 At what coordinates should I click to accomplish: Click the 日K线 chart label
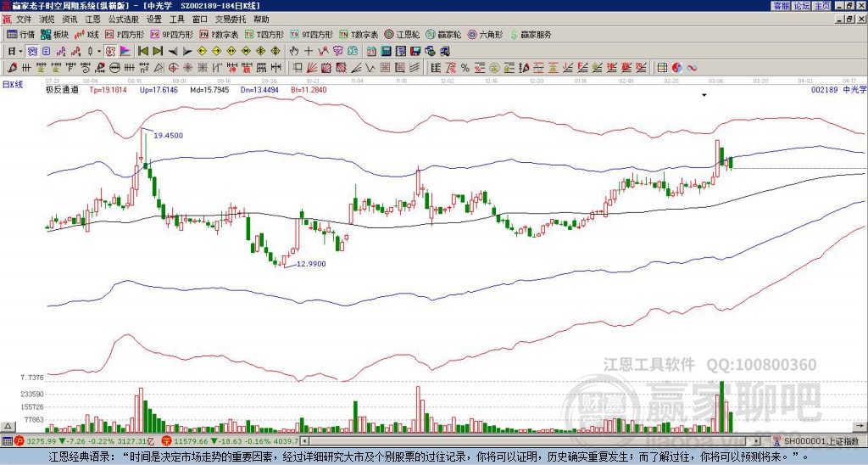(x=14, y=85)
